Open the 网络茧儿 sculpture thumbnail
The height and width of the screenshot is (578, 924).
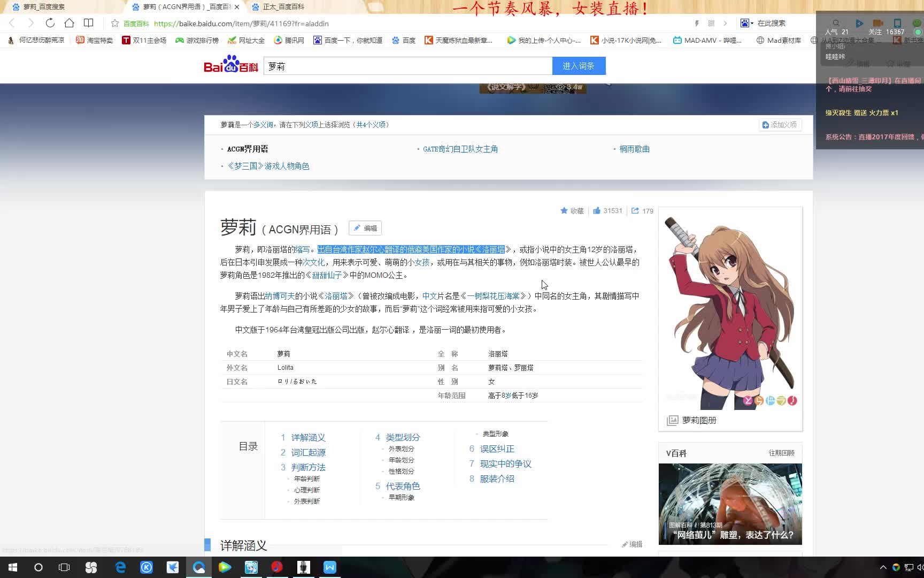pos(730,504)
